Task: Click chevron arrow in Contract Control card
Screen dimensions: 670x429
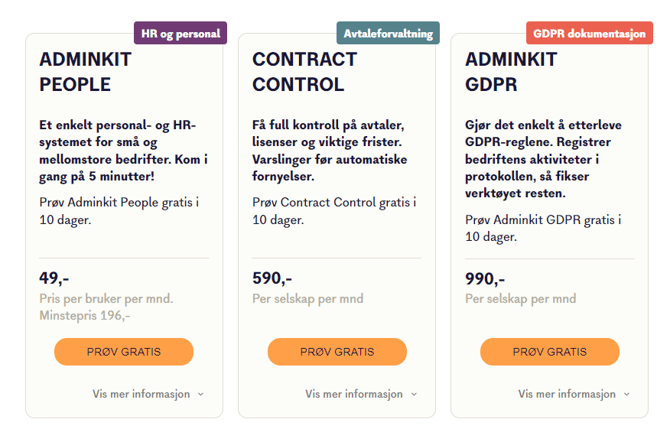Action: 414,394
